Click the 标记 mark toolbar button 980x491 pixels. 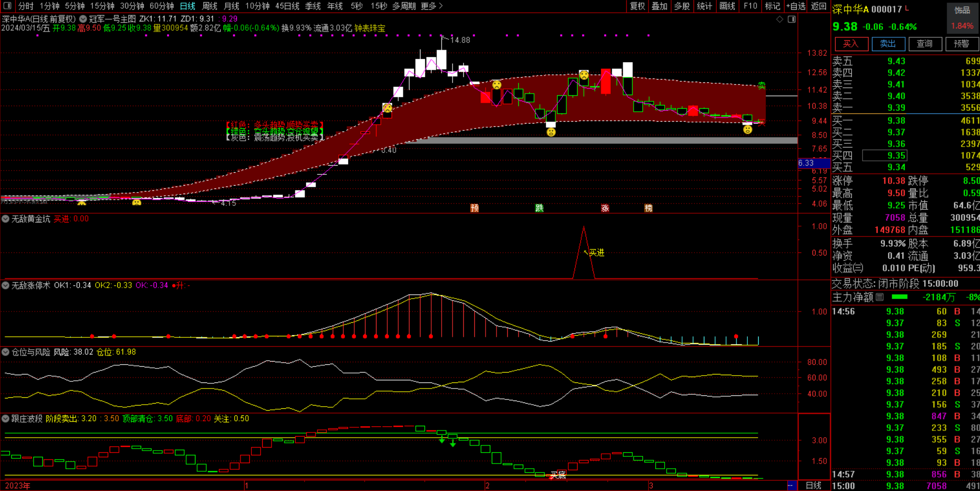[x=772, y=6]
